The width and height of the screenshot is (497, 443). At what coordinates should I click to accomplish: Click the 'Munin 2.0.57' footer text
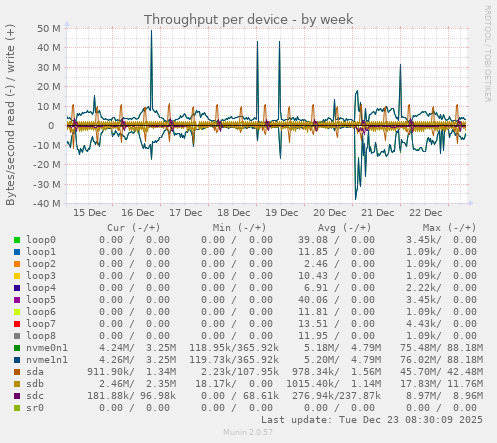coord(248,432)
